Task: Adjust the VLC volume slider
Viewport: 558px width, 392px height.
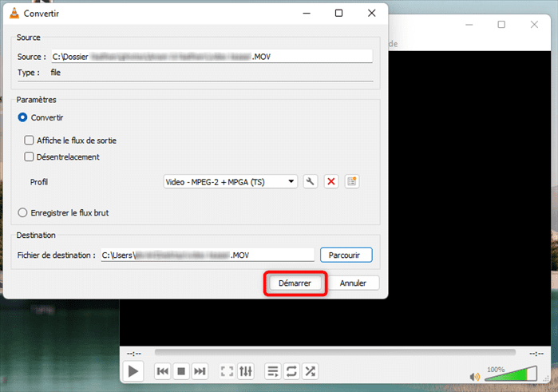Action: 511,374
